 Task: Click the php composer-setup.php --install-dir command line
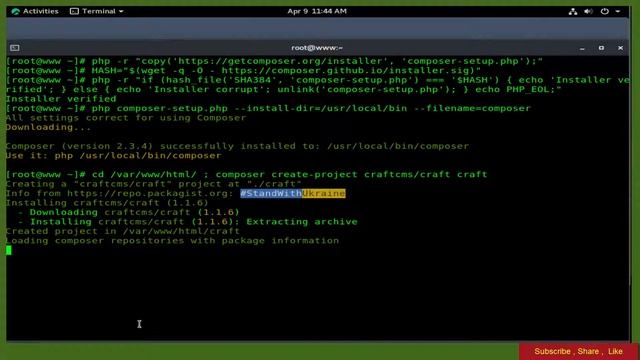coord(269,108)
